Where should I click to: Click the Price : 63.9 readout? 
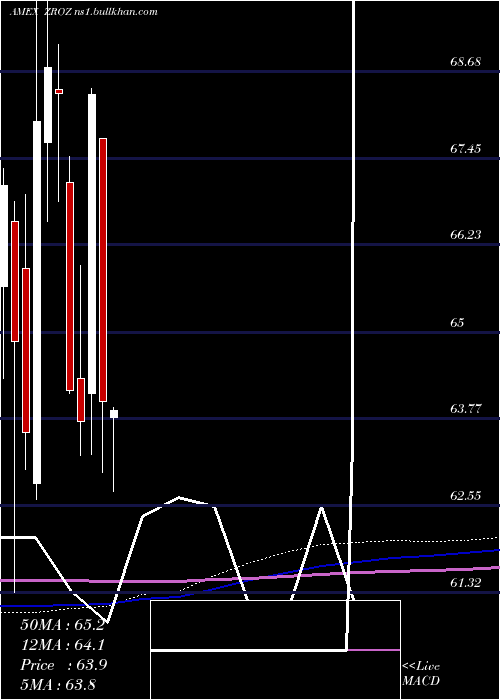click(63, 665)
